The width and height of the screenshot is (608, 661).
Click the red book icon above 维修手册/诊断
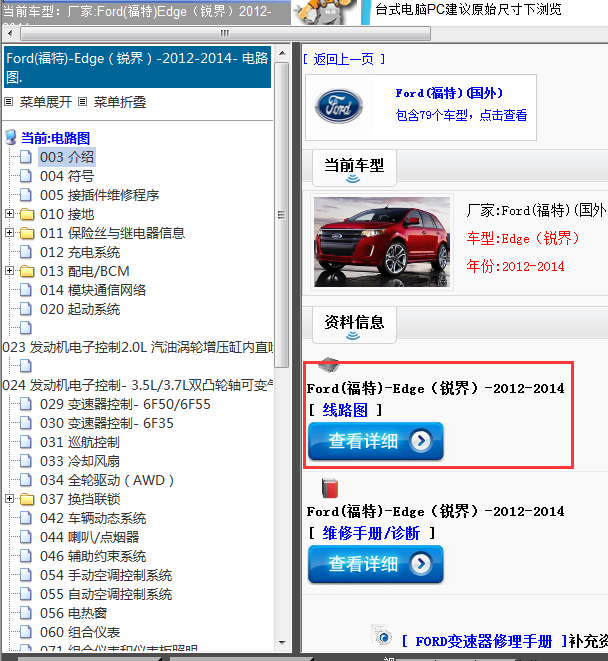pos(330,488)
